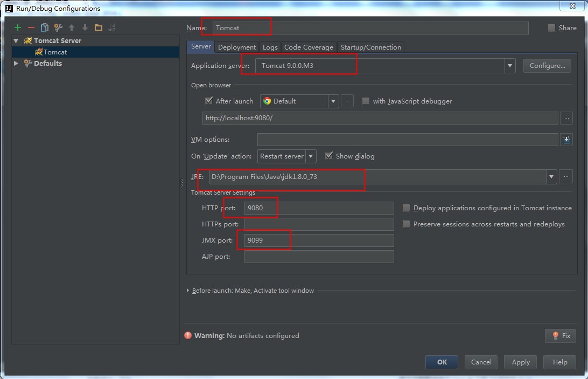Screen dimensions: 588x379
Task: Open the VM options expand-field icon
Action: [566, 139]
